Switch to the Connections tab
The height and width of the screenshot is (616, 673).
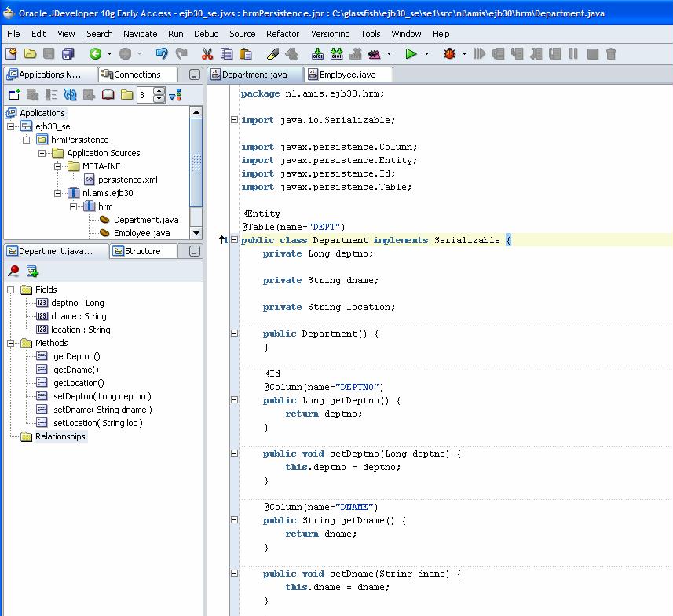coord(137,75)
